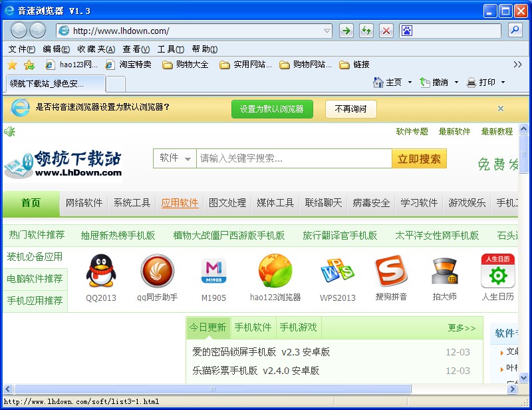Click the 更多>> link
The height and width of the screenshot is (410, 532).
click(462, 327)
